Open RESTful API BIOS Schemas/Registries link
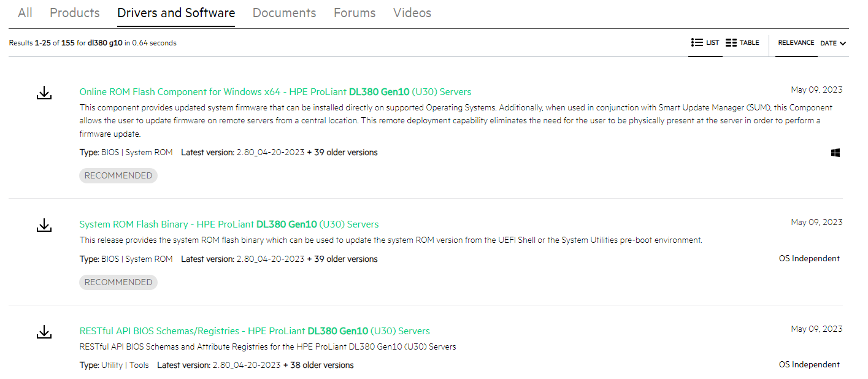 255,331
